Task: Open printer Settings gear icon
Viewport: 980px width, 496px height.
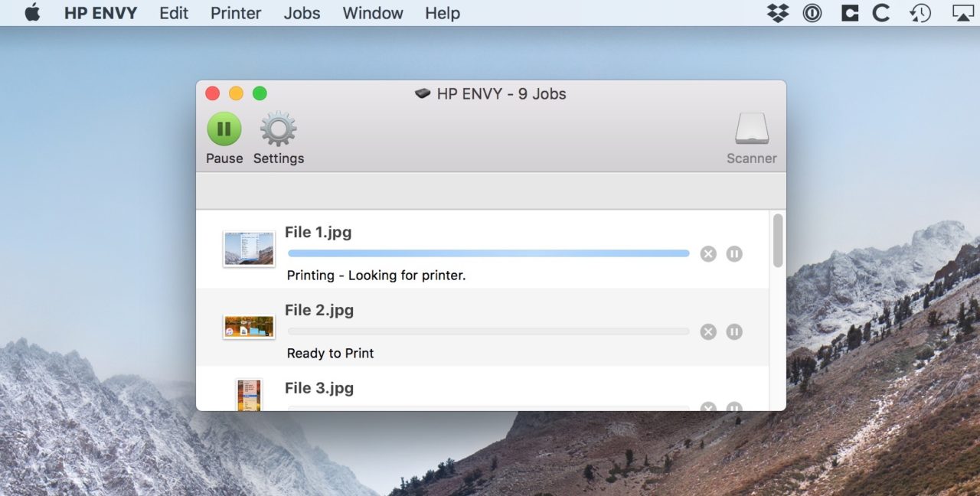Action: [279, 129]
